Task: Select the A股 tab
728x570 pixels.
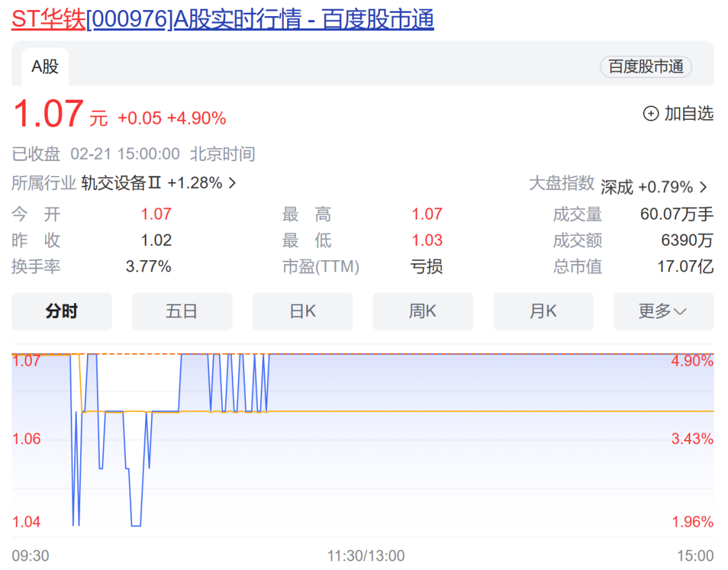Action: pos(44,67)
